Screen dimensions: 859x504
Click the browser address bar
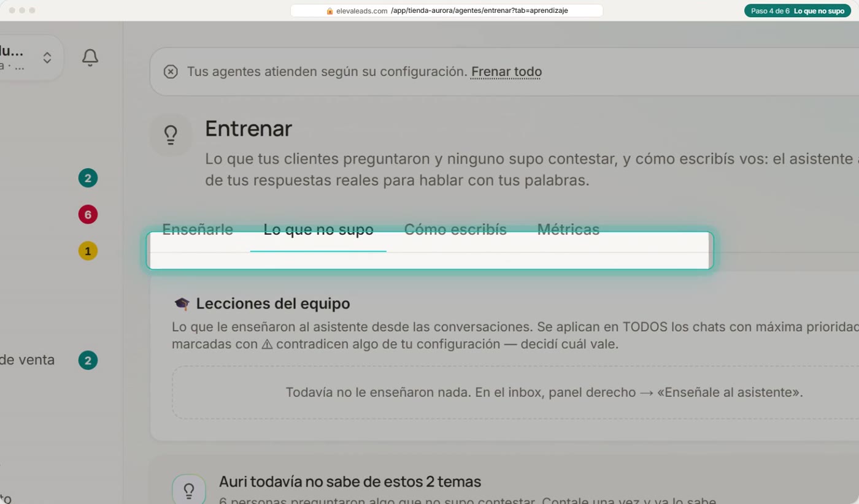pos(447,10)
